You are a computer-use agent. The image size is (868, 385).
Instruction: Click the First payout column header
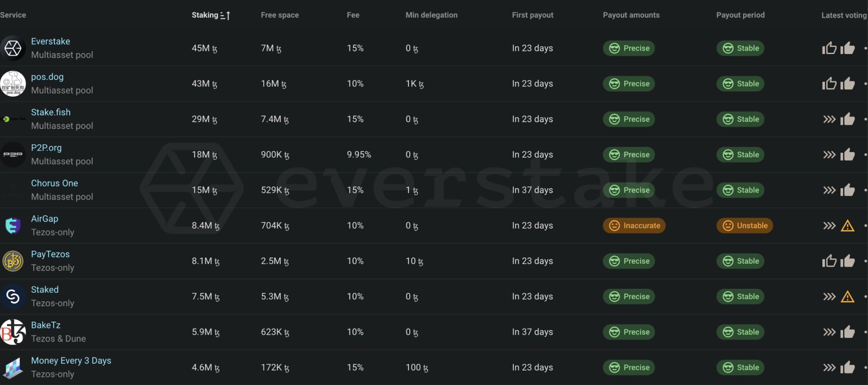click(x=532, y=15)
